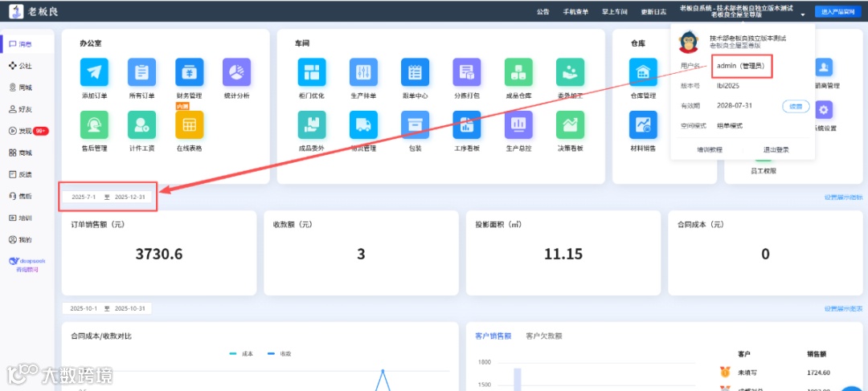
Task: Select 售后 in the left sidebar
Action: (x=20, y=196)
